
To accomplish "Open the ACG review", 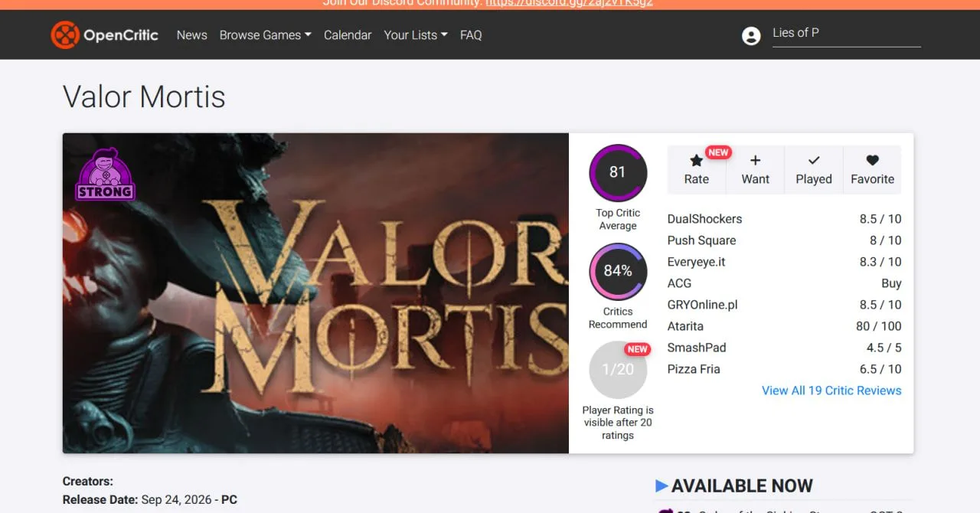I will (x=679, y=283).
